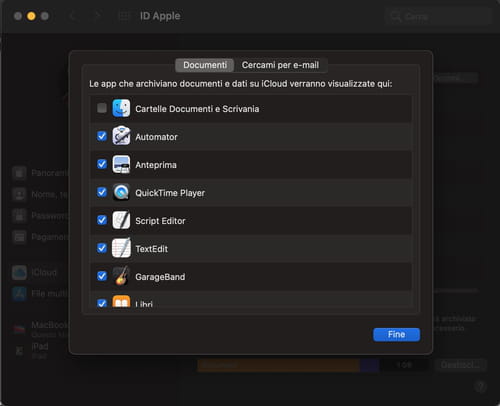
Task: Select the TextEdit text label
Action: coord(151,249)
